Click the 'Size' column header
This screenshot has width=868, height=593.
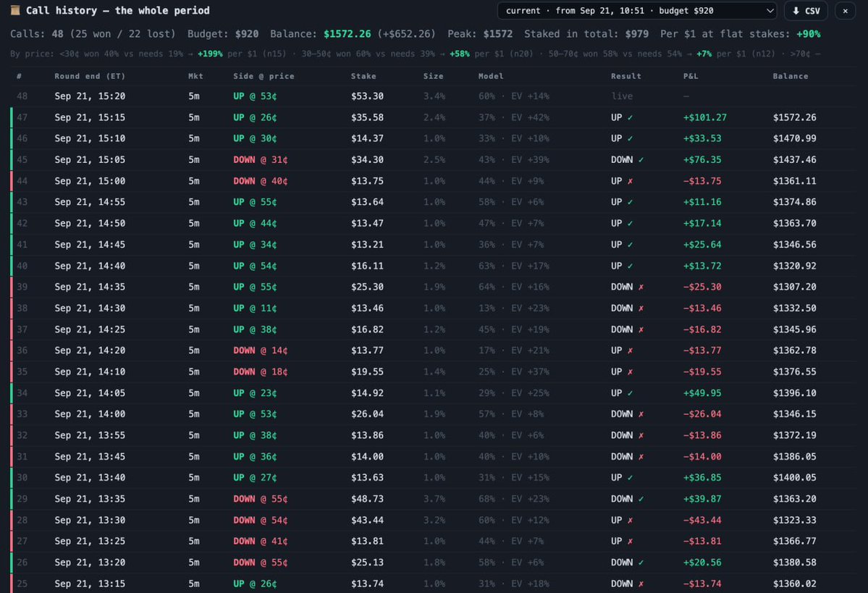(433, 77)
